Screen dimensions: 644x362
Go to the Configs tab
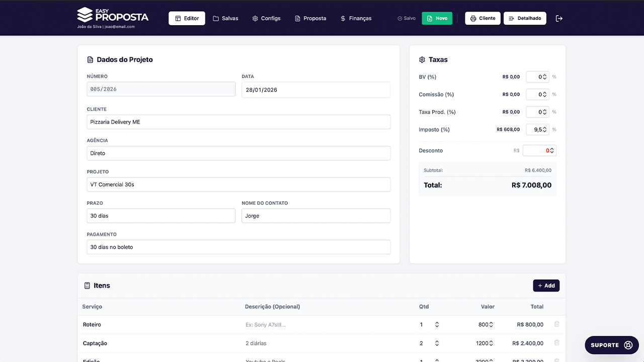click(266, 19)
